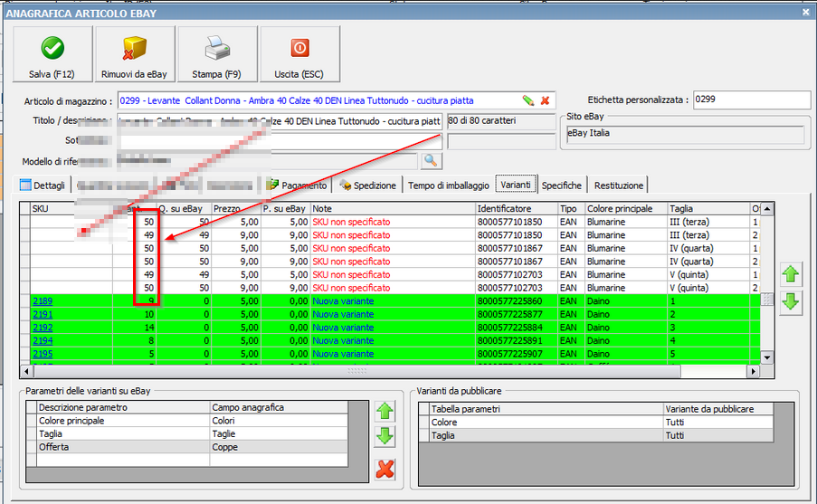Click green down arrow in the Parametri delle varianti panel

pyautogui.click(x=385, y=437)
